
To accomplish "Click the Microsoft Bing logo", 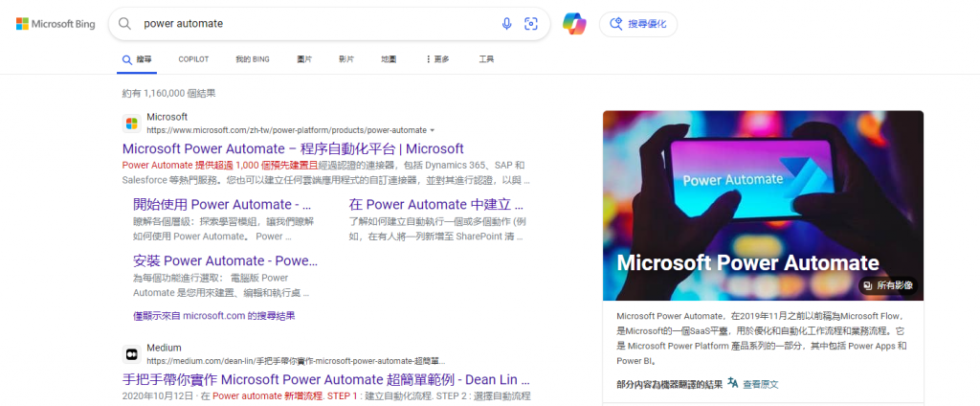I will click(x=56, y=24).
